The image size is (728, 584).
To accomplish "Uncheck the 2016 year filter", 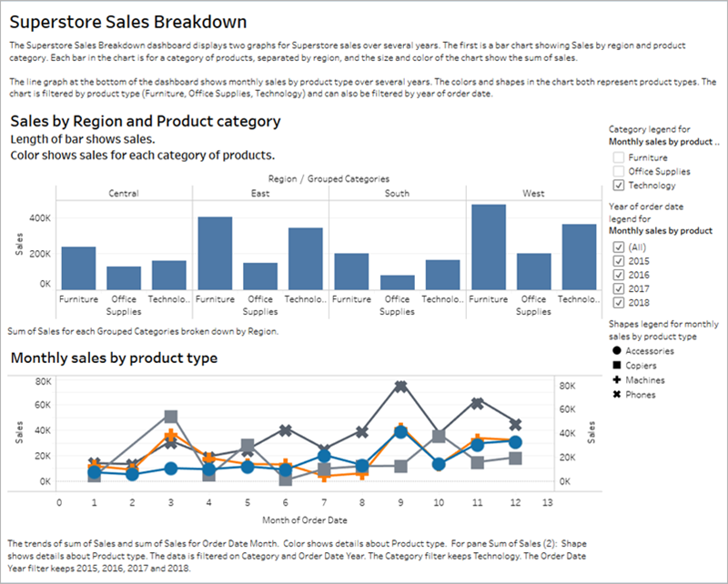I will (618, 275).
